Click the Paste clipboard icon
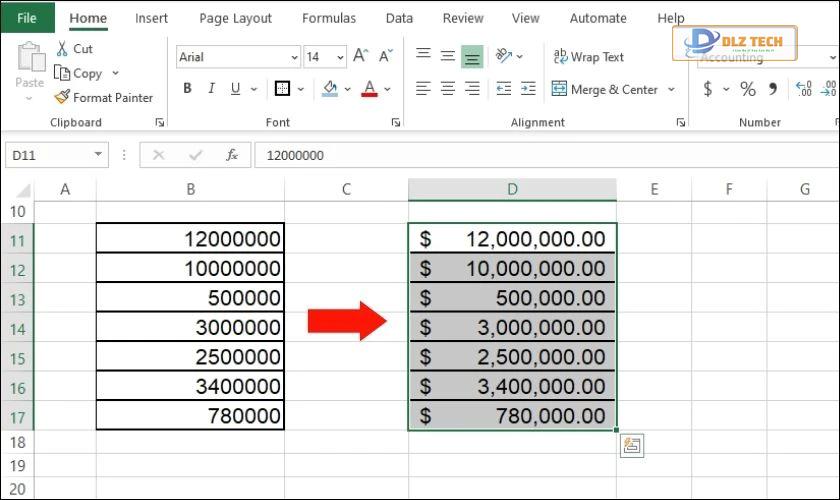Screen dimensions: 840x500 coord(31,57)
